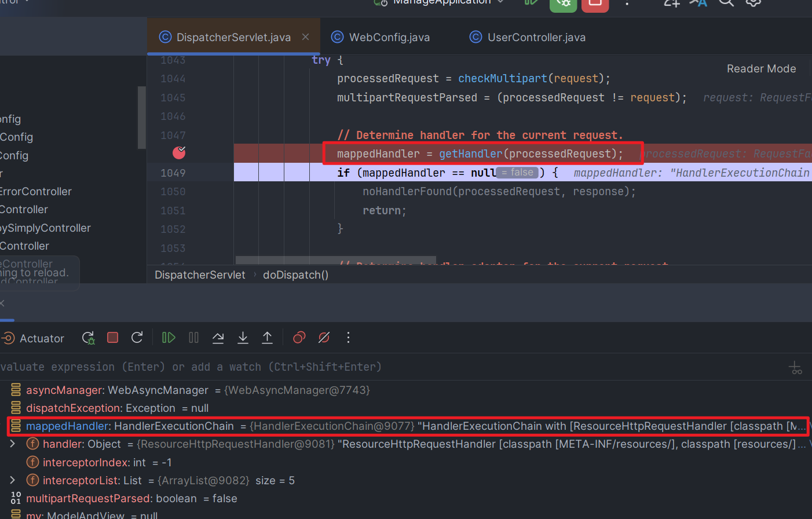This screenshot has height=519, width=812.
Task: Click the doDispatch() breadcrumb
Action: click(x=295, y=275)
